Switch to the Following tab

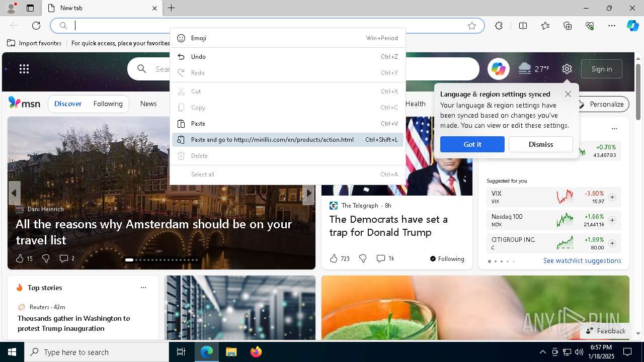click(108, 104)
